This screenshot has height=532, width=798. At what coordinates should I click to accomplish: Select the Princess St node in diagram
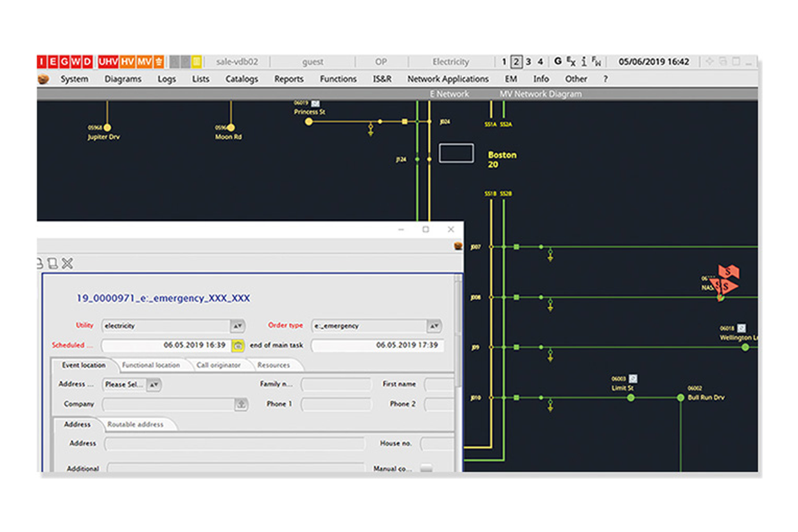point(309,121)
